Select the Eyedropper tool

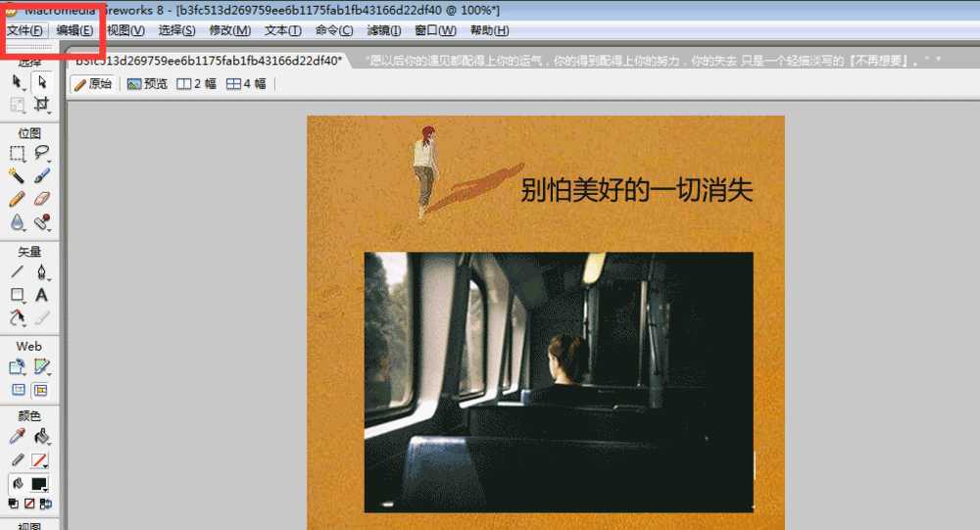(x=17, y=437)
